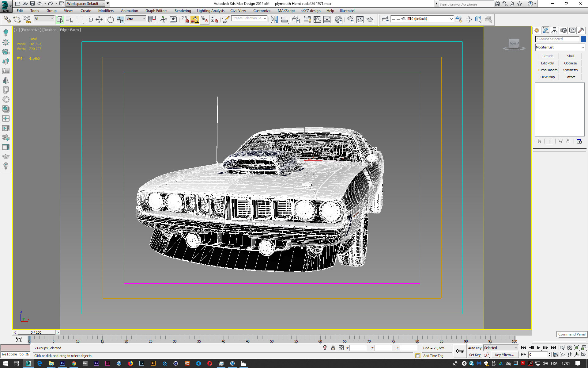This screenshot has height=368, width=588.
Task: Toggle Absolute/Offset transform type-in mode
Action: click(x=341, y=348)
